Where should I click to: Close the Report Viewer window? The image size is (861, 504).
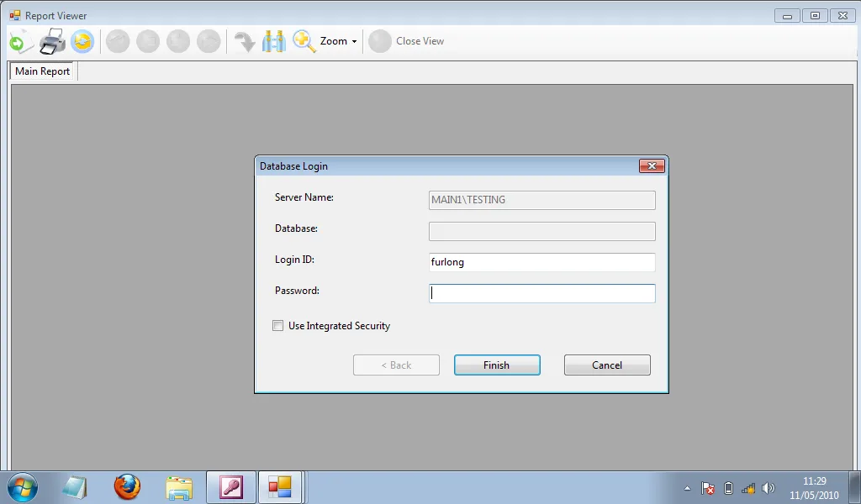click(x=843, y=16)
